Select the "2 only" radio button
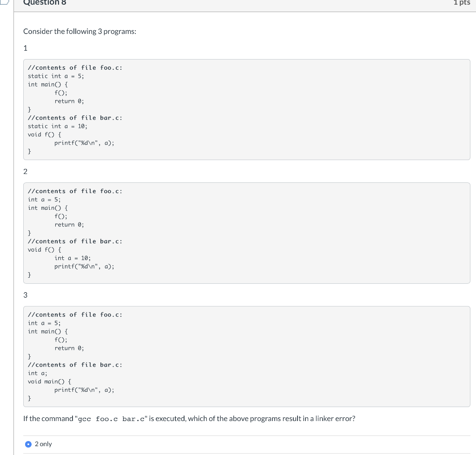Image resolution: width=476 pixels, height=455 pixels. [x=29, y=444]
